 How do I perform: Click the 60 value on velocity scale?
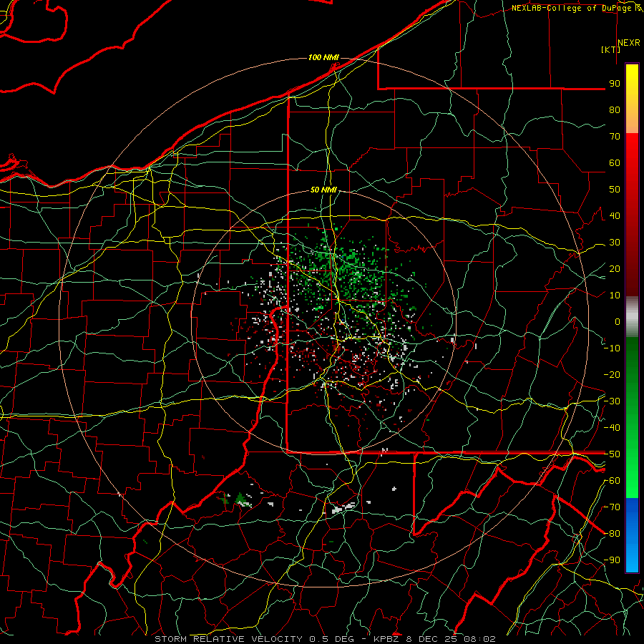click(x=615, y=163)
